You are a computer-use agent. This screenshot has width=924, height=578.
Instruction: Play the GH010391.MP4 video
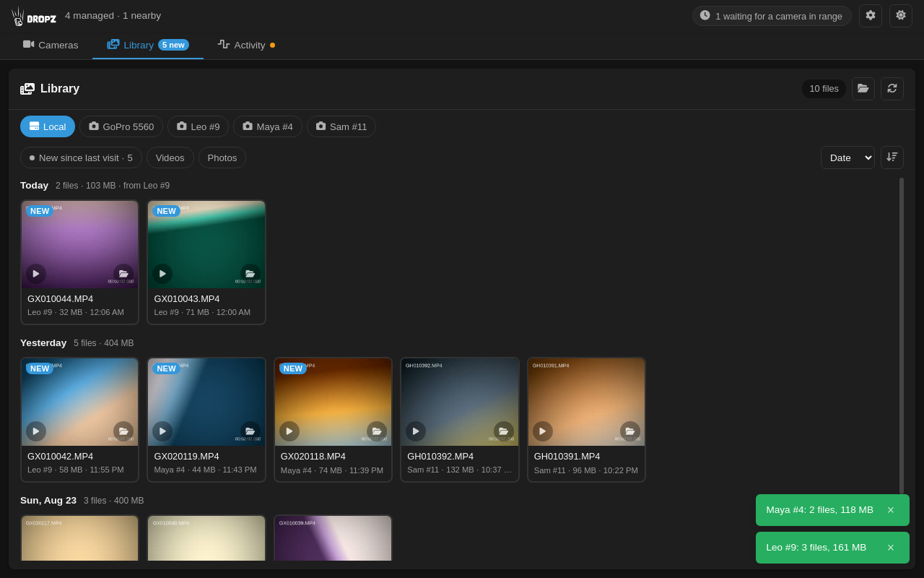543,431
